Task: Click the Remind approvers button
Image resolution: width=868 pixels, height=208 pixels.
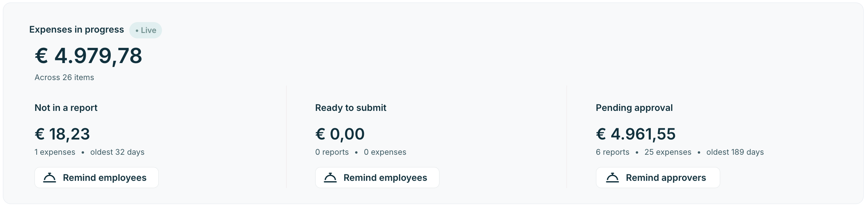Action: pos(658,178)
